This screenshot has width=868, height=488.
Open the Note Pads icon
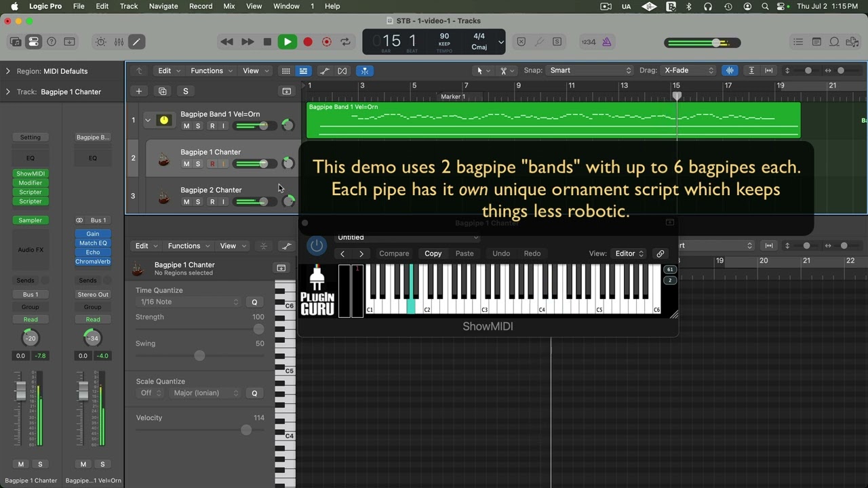[x=816, y=42]
